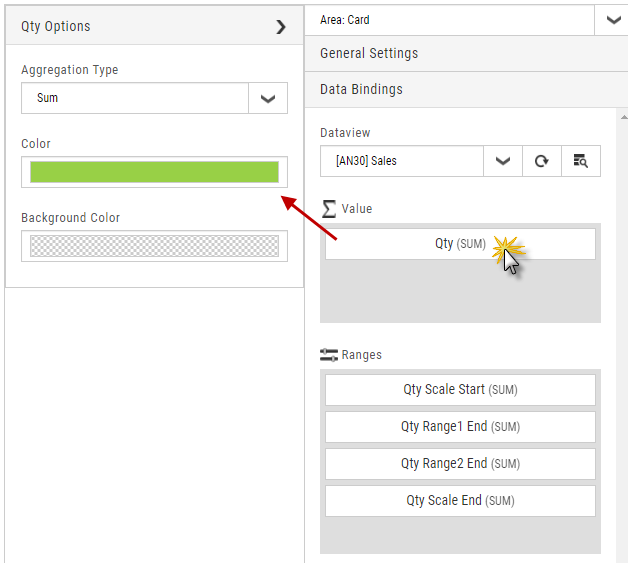Click the empty Ranges drop area below Qty Scale End
The width and height of the screenshot is (628, 563).
[460, 535]
